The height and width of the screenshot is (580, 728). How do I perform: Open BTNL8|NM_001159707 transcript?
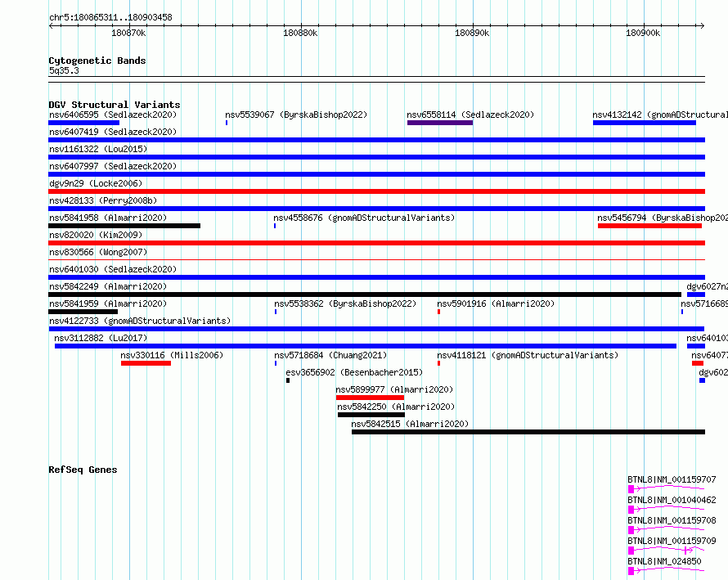tap(672, 479)
